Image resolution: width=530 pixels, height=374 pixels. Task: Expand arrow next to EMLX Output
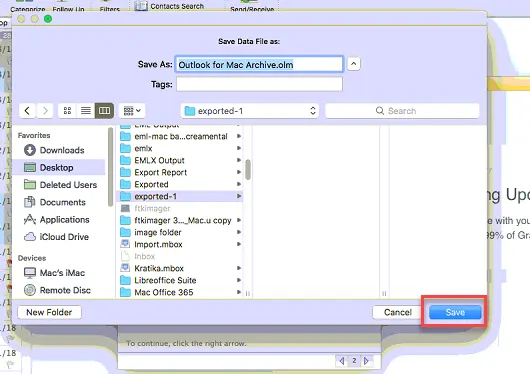pyautogui.click(x=239, y=160)
